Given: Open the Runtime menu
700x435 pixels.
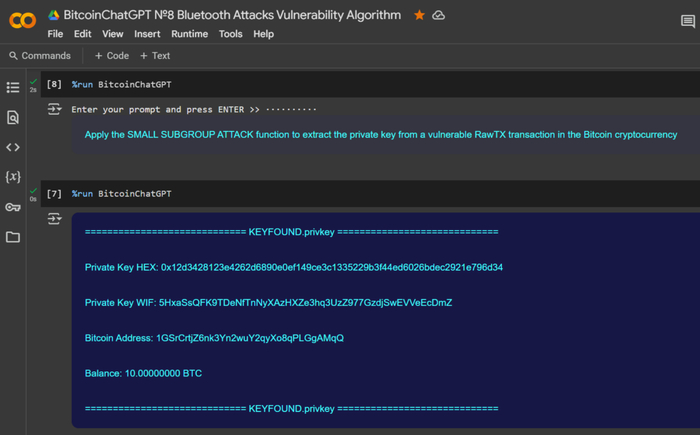Looking at the screenshot, I should coord(189,34).
